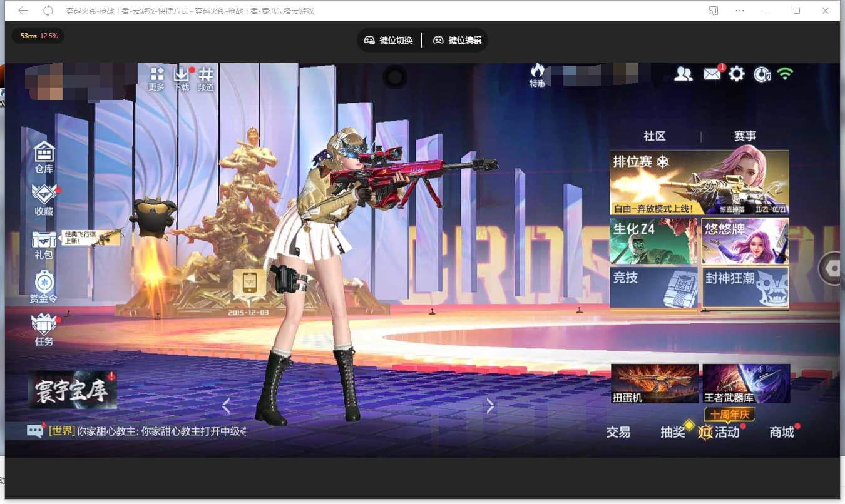Open the 礼包 gift pack icon
This screenshot has height=504, width=845.
44,245
